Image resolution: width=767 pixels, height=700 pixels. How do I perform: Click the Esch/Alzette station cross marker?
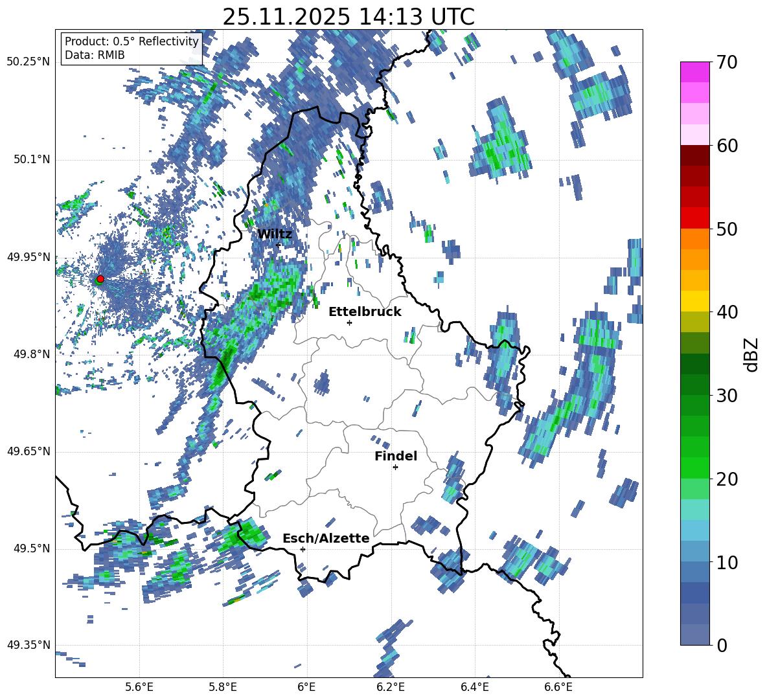click(303, 549)
